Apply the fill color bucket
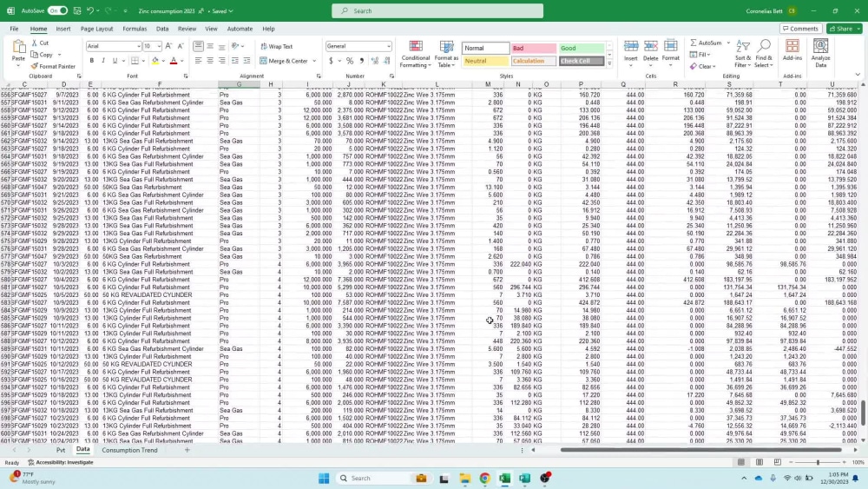Viewport: 868px width, 489px height. 155,61
